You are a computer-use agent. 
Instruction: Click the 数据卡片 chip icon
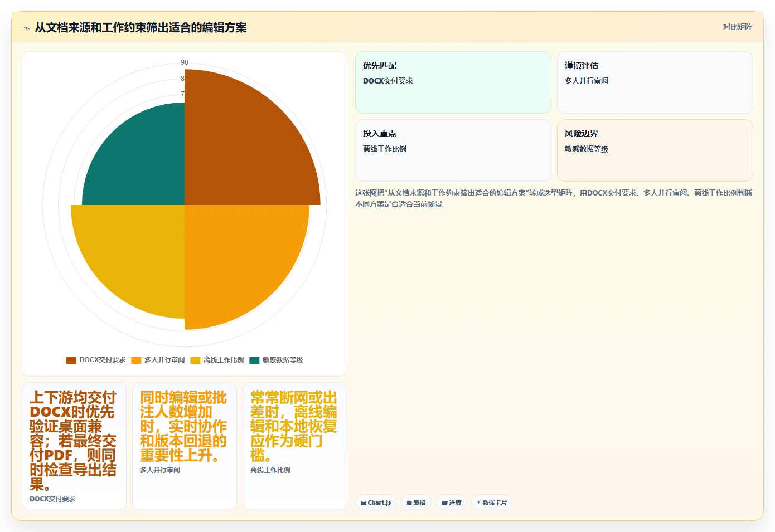479,502
